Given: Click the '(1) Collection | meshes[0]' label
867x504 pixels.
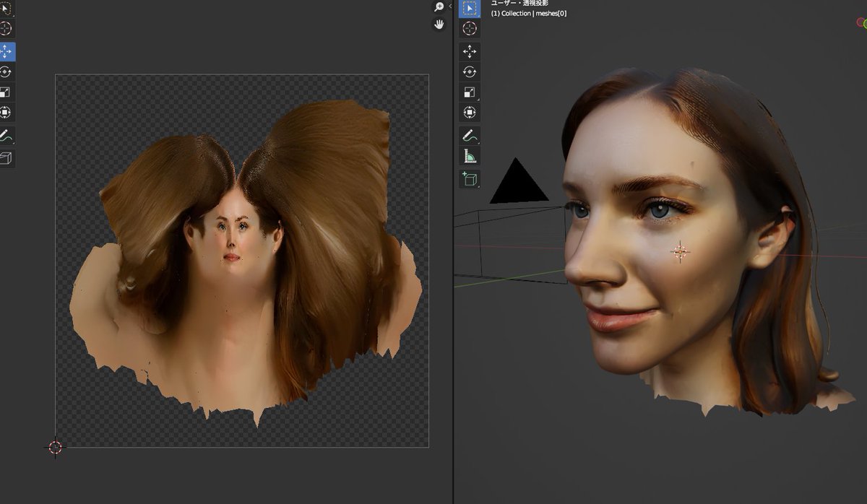Looking at the screenshot, I should 529,14.
